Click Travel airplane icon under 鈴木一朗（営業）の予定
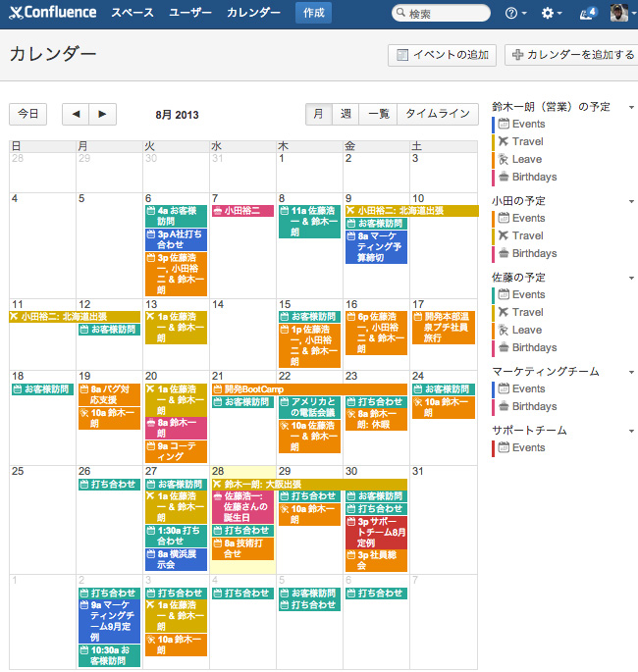 [x=504, y=141]
